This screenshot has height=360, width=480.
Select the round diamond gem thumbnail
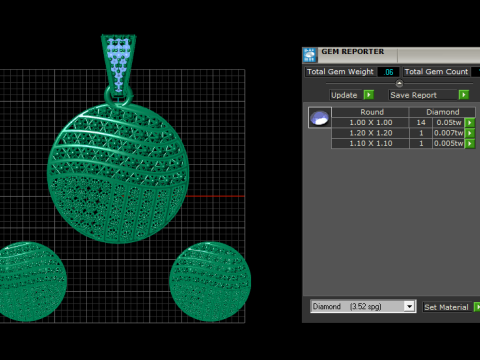click(x=320, y=118)
